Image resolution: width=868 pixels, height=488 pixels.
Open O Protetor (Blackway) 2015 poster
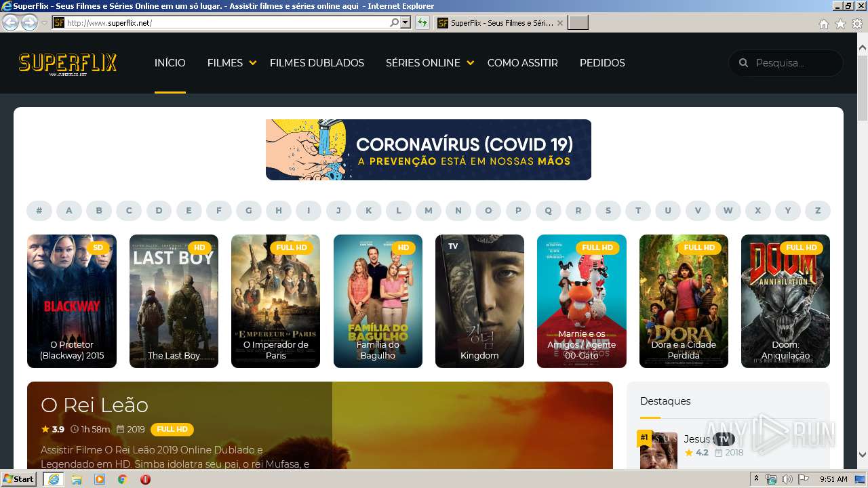pyautogui.click(x=72, y=301)
